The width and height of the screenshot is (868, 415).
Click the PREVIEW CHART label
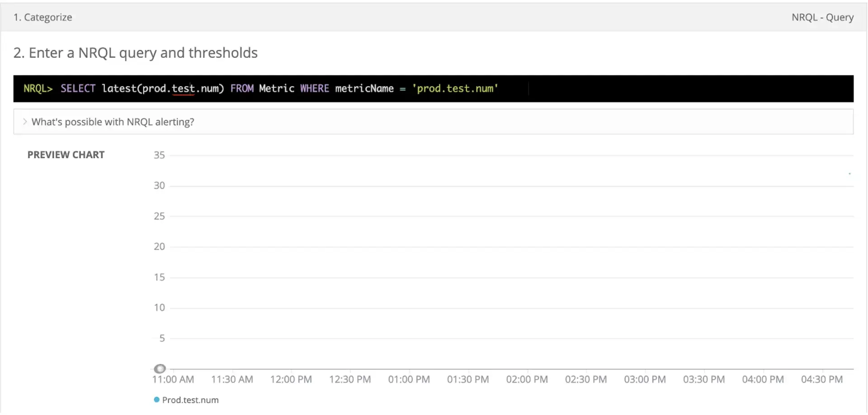66,155
